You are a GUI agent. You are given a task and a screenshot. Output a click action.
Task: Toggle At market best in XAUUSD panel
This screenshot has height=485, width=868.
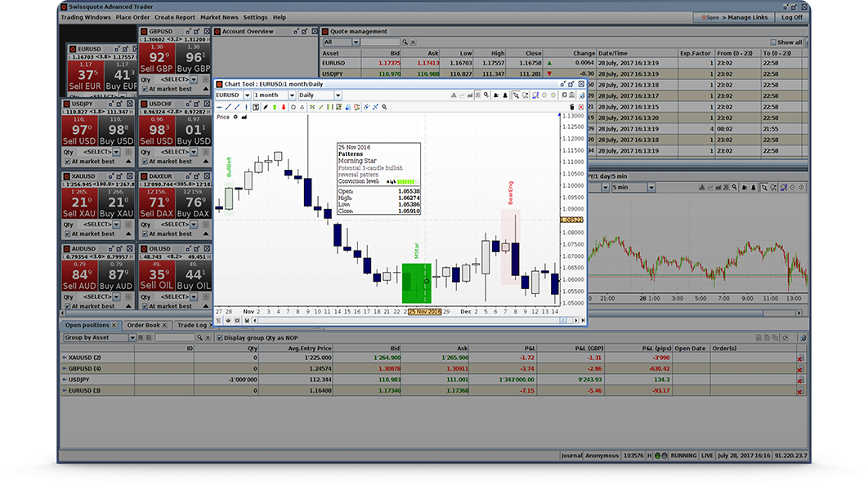click(x=68, y=234)
